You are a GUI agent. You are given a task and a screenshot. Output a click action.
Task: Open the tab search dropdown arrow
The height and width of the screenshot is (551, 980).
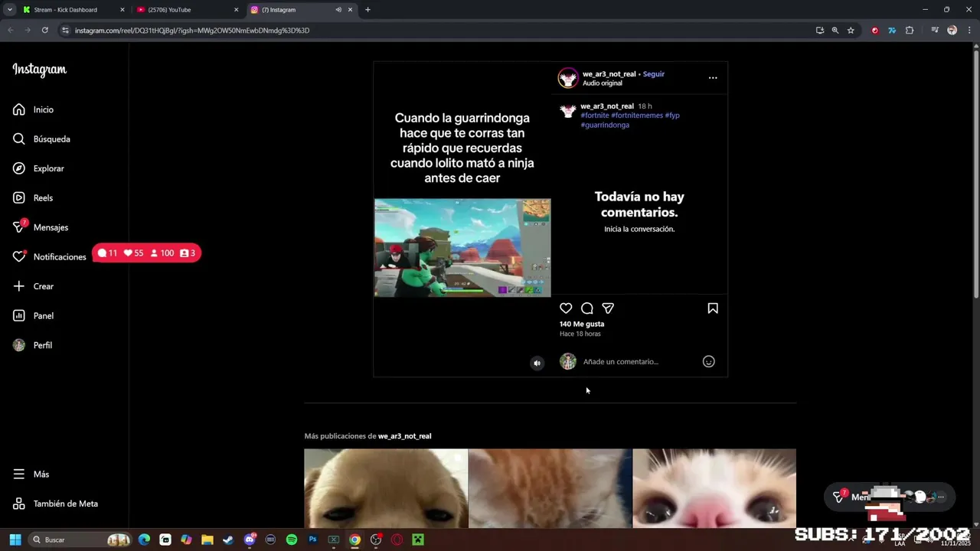click(x=9, y=10)
